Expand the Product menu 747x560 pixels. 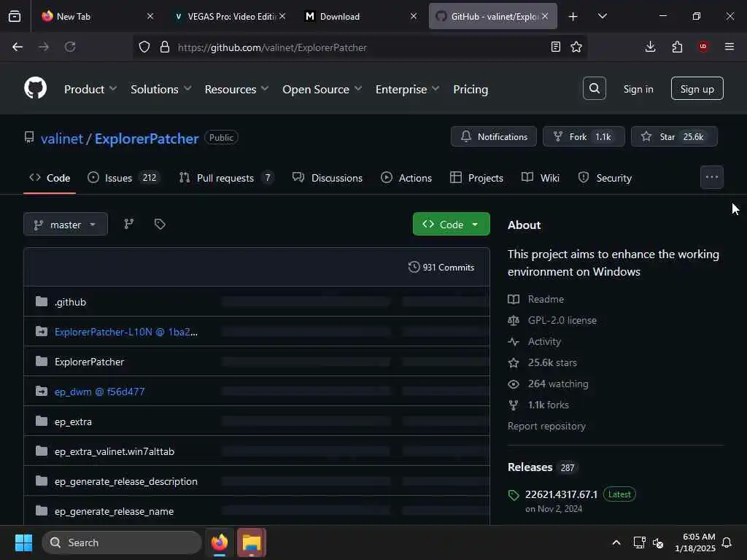coord(90,89)
